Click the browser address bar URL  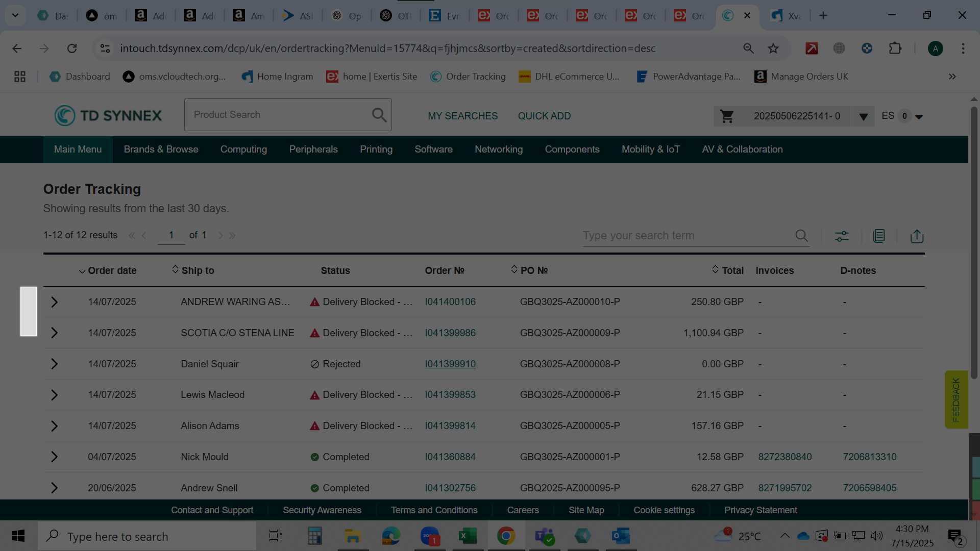pyautogui.click(x=388, y=48)
